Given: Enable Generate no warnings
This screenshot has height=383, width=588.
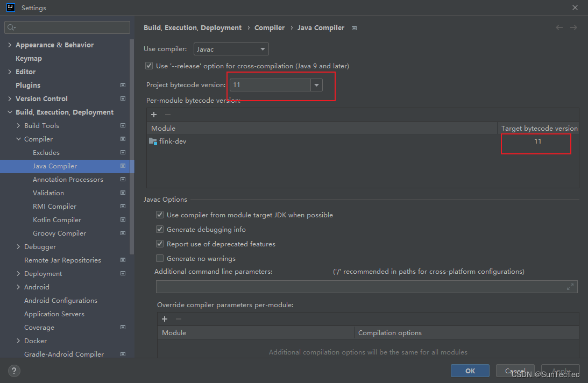Looking at the screenshot, I should 160,258.
